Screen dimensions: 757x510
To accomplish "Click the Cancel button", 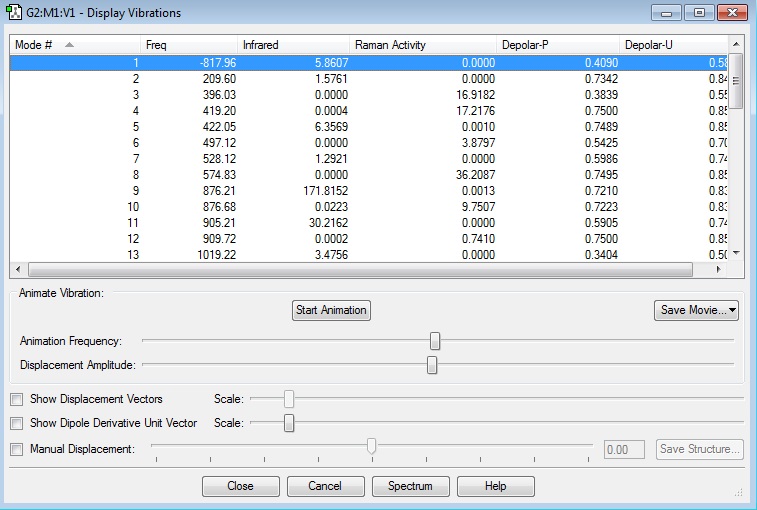I will tap(325, 486).
